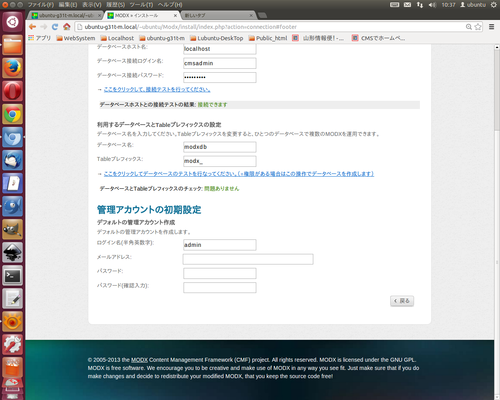Click the MODX link in footer

coord(139,360)
